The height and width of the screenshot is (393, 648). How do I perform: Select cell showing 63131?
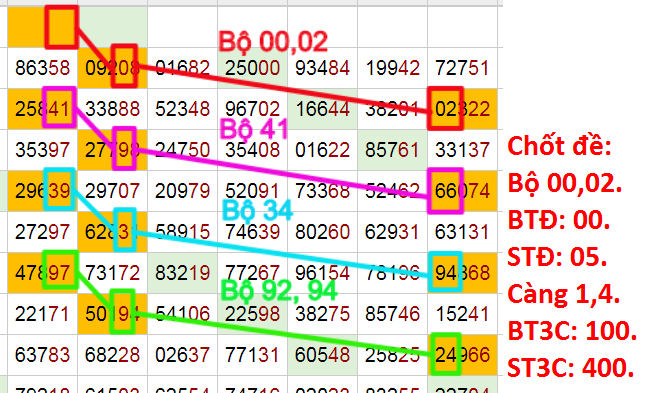point(462,232)
